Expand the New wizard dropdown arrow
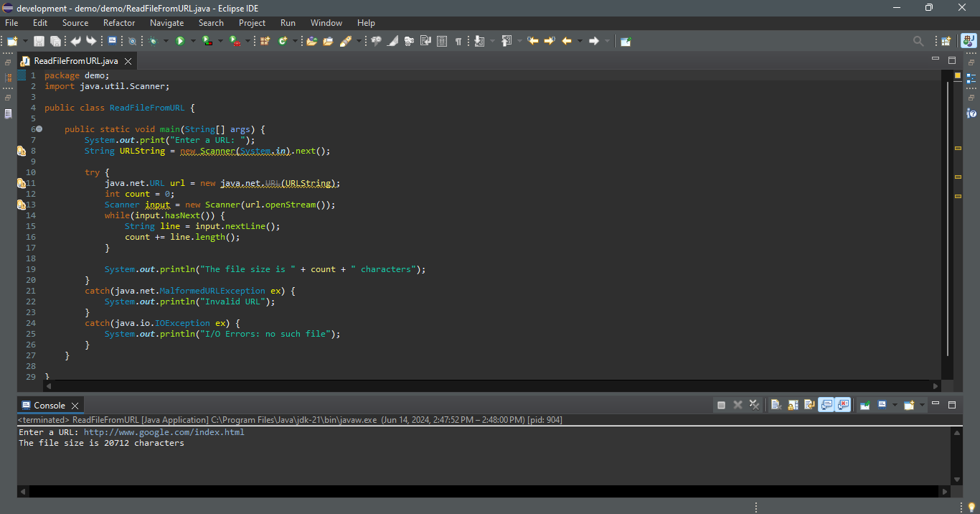This screenshot has height=514, width=980. pos(26,42)
